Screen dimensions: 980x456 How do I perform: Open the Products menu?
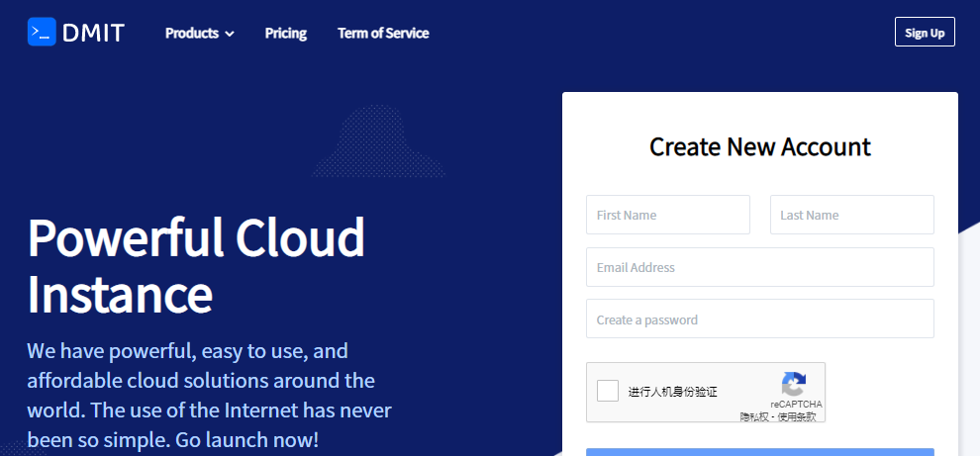(192, 33)
